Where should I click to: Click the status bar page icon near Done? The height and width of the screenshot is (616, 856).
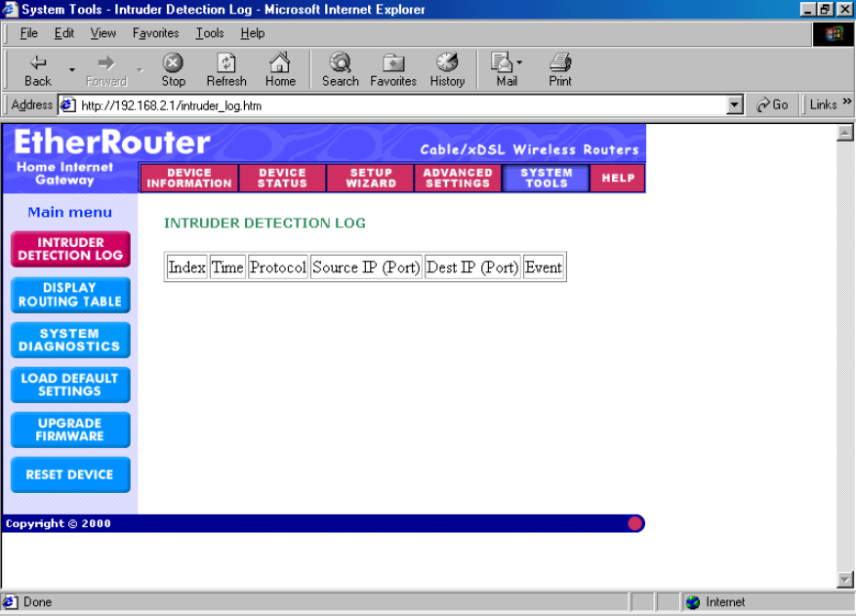[x=10, y=602]
